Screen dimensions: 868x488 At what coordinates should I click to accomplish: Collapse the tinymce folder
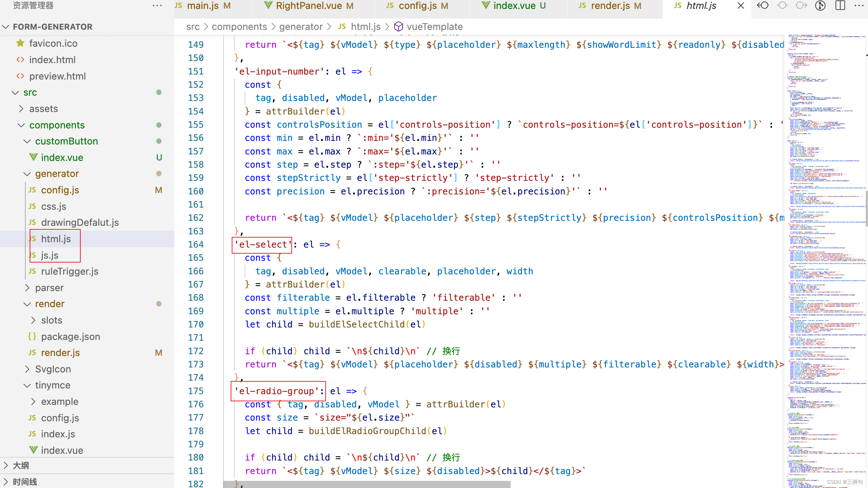point(52,385)
